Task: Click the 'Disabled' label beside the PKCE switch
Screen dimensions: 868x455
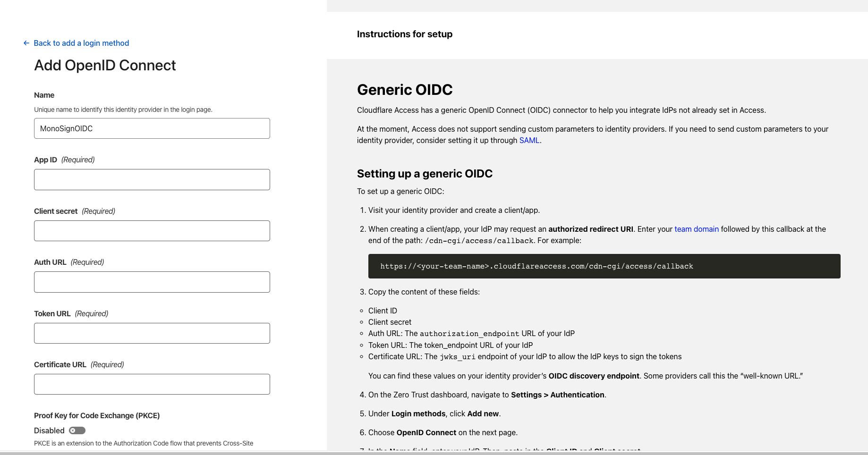Action: point(49,430)
